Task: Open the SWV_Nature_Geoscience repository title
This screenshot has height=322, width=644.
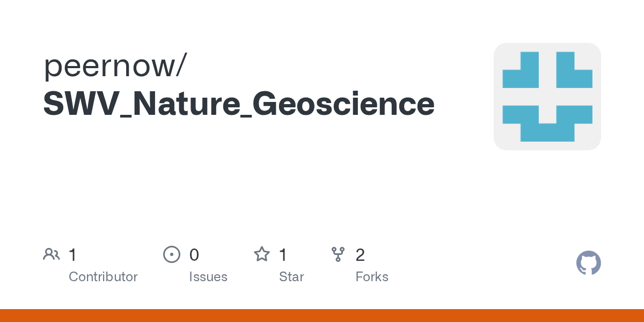Action: coord(239,105)
